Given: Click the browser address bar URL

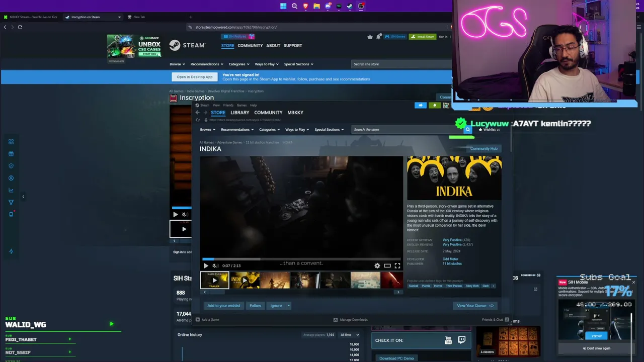Looking at the screenshot, I should (236, 27).
